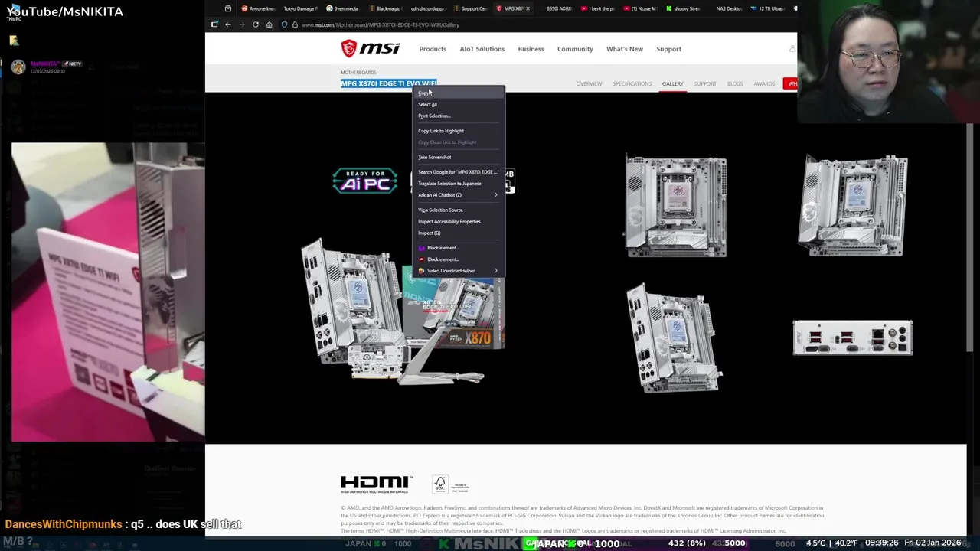Choose Print Selection in the context menu

[459, 116]
